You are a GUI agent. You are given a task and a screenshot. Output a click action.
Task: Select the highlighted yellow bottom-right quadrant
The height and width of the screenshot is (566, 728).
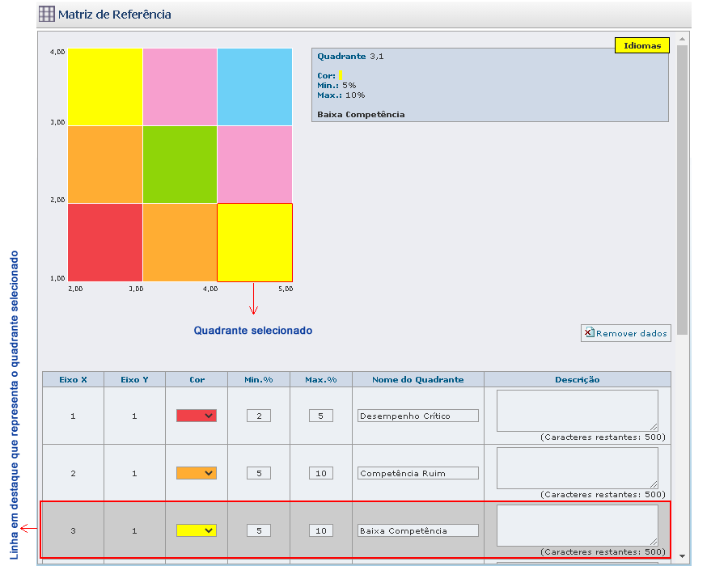[x=255, y=242]
